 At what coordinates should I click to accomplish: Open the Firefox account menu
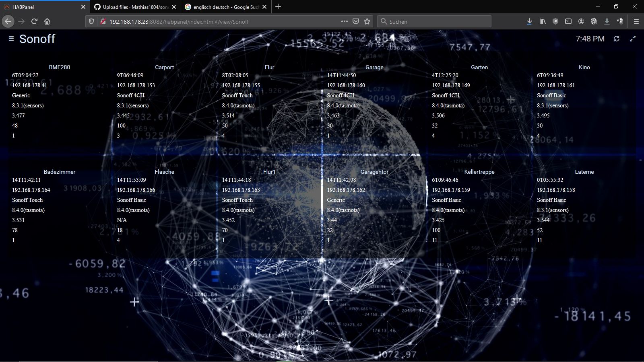581,21
